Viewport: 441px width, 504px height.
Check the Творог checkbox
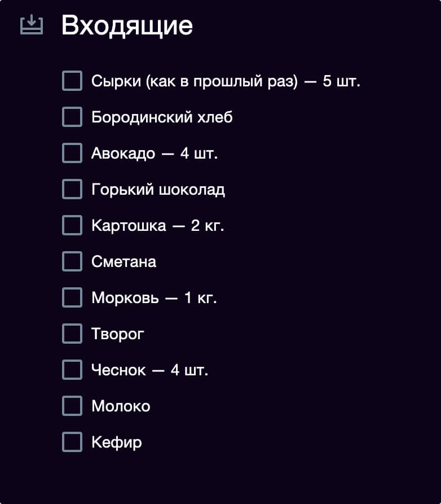point(72,334)
